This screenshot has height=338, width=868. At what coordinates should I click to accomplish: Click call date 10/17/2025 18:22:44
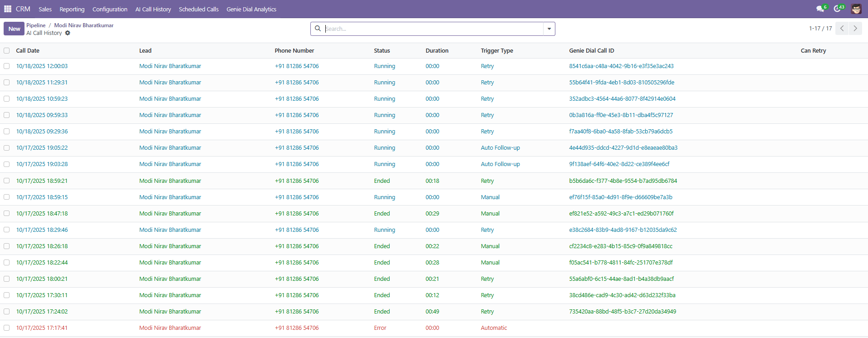point(42,262)
